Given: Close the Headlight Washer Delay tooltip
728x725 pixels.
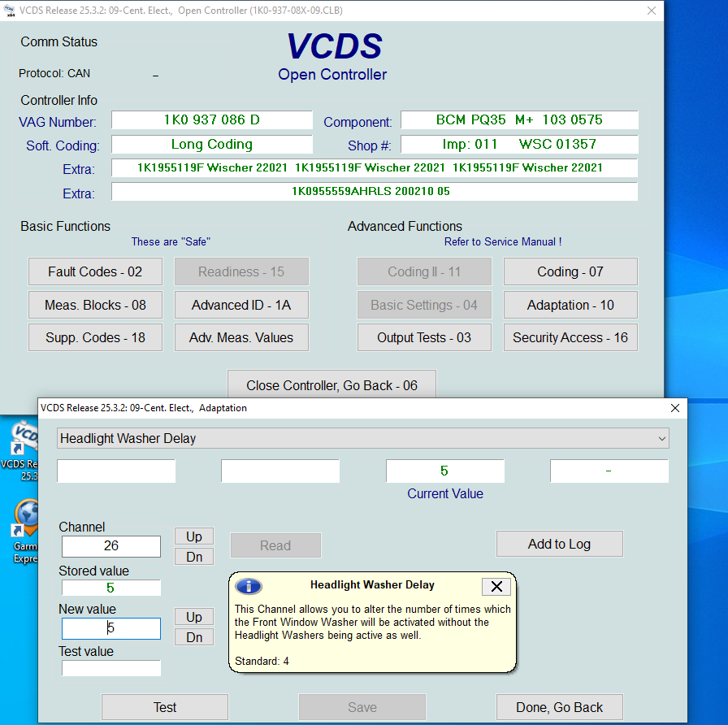Looking at the screenshot, I should click(496, 586).
